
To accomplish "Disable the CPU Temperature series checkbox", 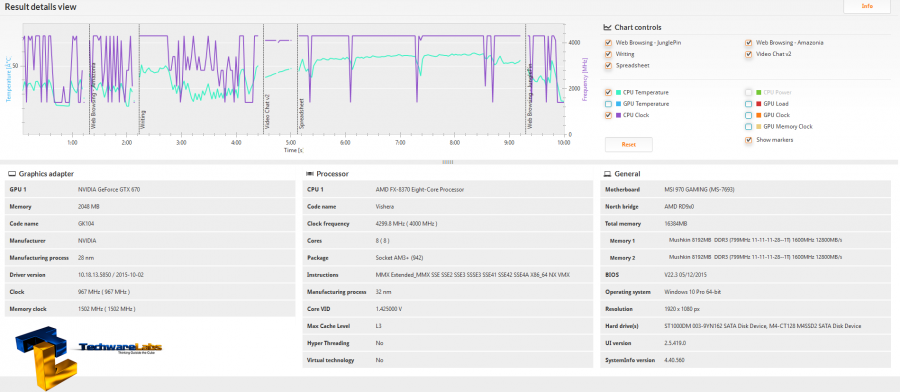I will coord(608,92).
